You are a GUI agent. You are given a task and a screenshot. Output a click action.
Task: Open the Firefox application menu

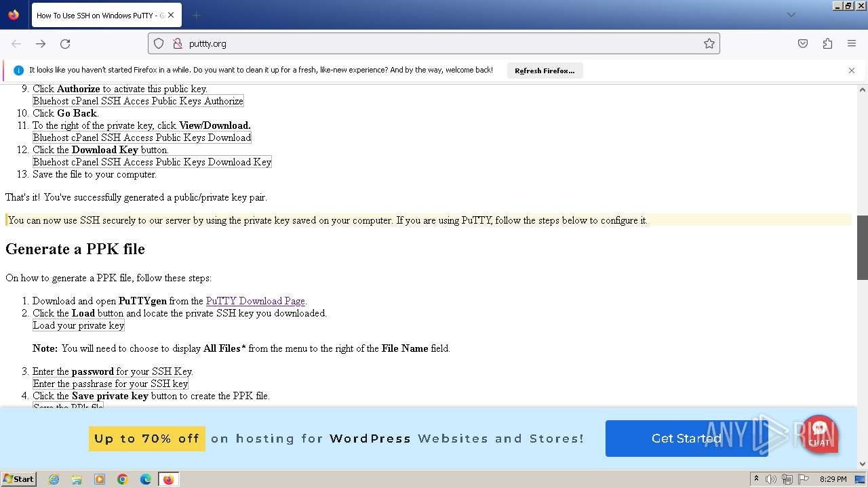pyautogui.click(x=852, y=43)
